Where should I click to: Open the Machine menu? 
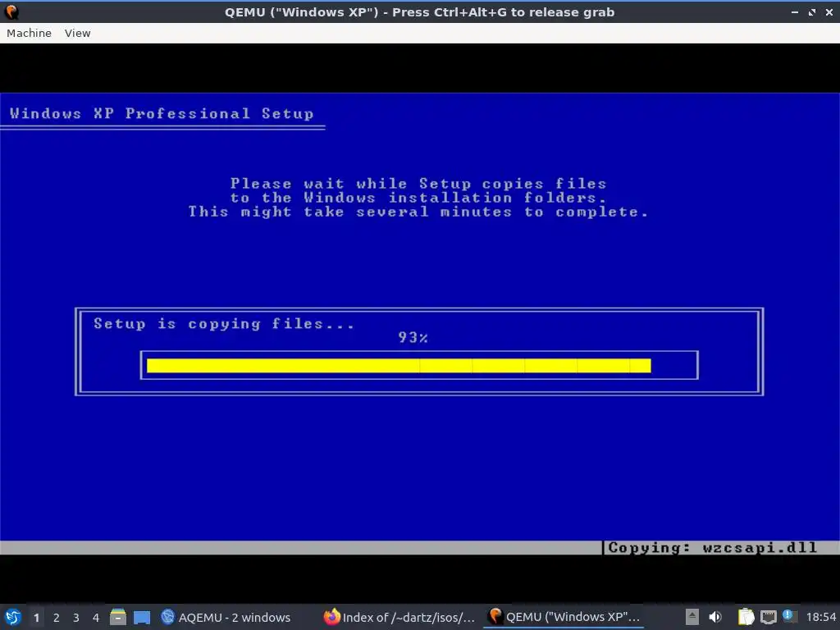point(29,33)
